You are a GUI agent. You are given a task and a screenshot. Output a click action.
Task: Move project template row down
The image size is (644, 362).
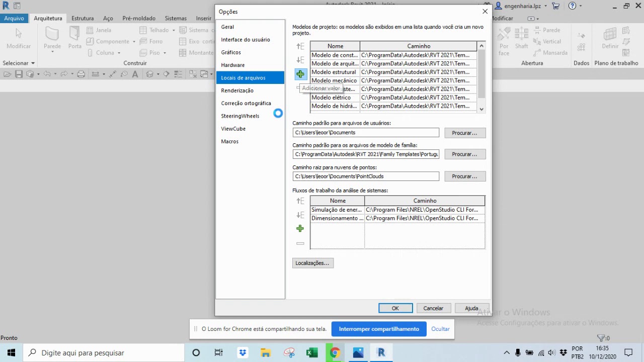click(300, 60)
